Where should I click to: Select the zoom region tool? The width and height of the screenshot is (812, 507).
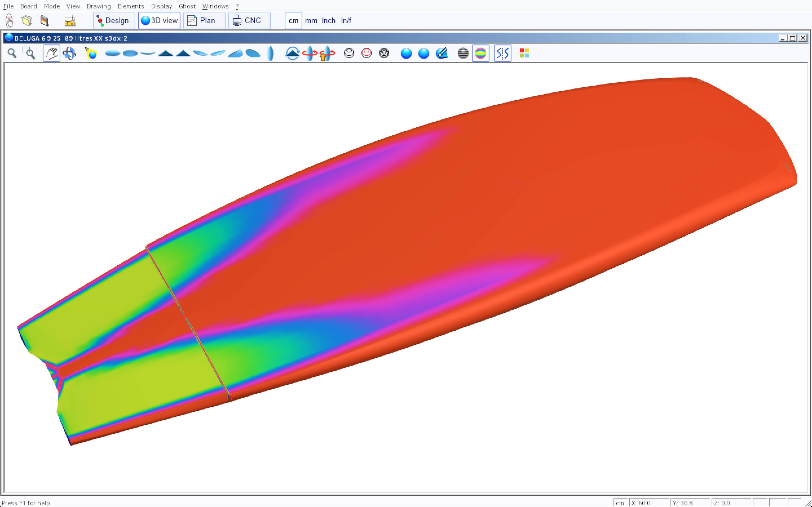(29, 53)
